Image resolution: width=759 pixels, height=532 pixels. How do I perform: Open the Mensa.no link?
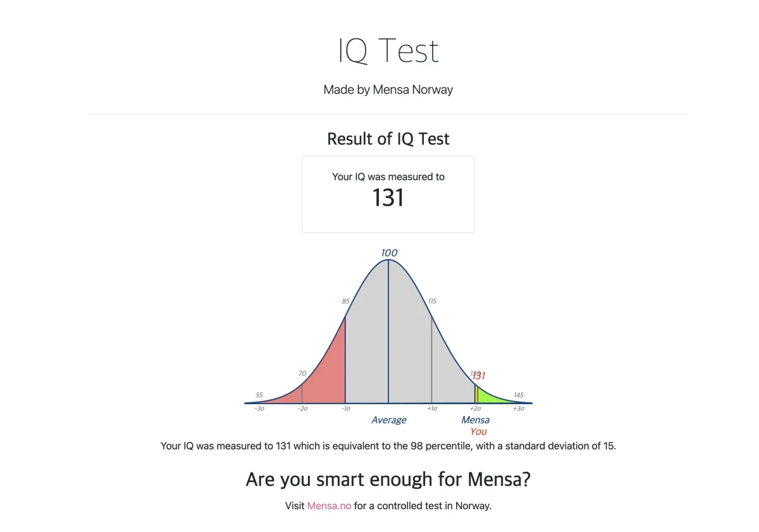(329, 506)
